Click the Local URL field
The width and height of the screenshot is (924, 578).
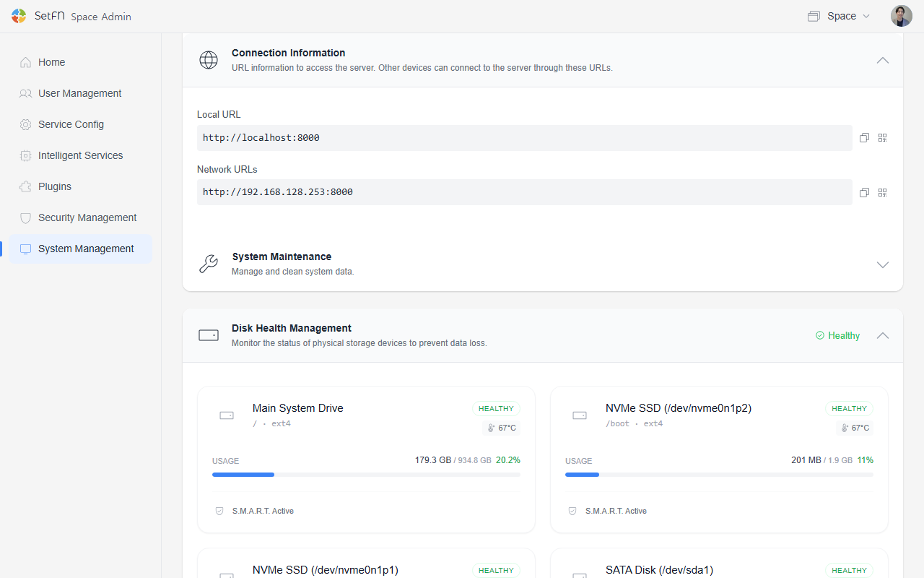click(x=525, y=138)
